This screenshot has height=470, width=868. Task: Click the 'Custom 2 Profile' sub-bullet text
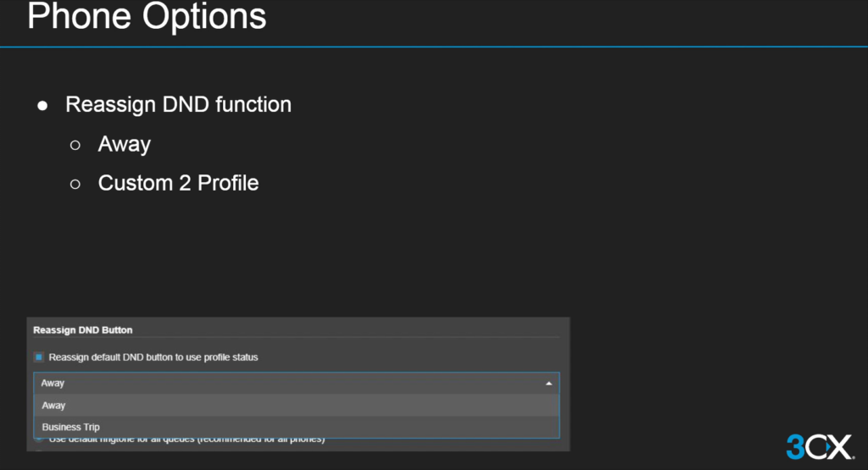click(178, 183)
